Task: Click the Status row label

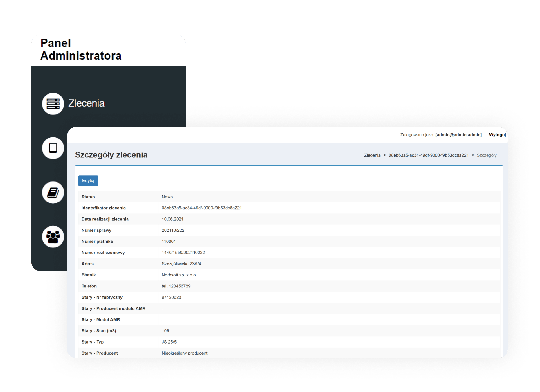Action: (x=88, y=197)
